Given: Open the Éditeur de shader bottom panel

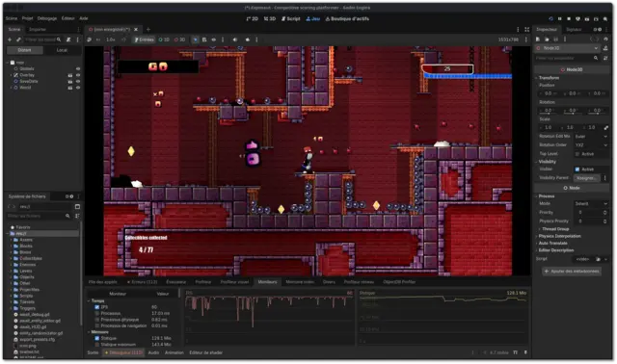Looking at the screenshot, I should pos(205,352).
